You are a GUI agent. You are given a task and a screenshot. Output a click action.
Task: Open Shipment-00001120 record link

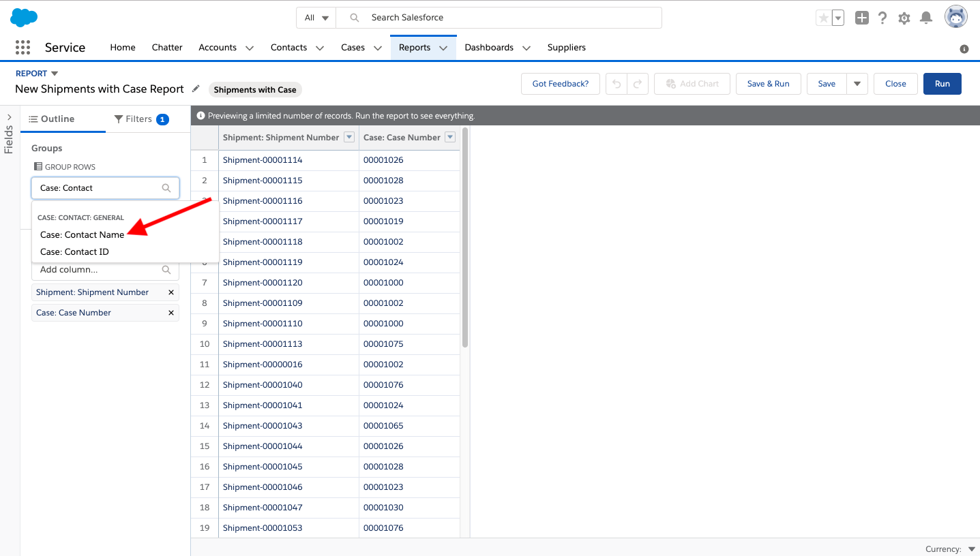[x=263, y=283]
